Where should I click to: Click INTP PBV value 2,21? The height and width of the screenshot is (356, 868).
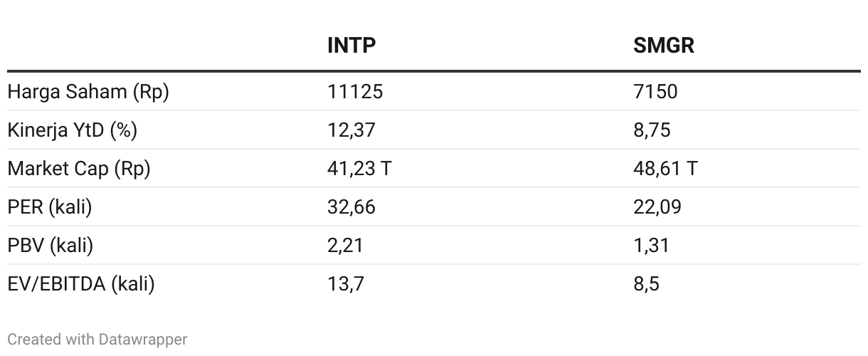click(345, 246)
